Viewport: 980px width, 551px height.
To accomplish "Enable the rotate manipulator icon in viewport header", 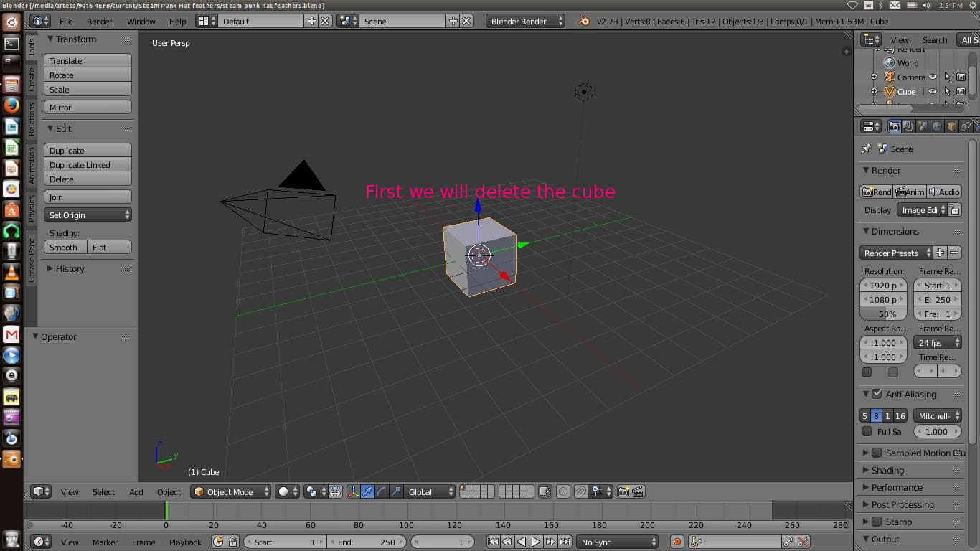I will tap(380, 491).
